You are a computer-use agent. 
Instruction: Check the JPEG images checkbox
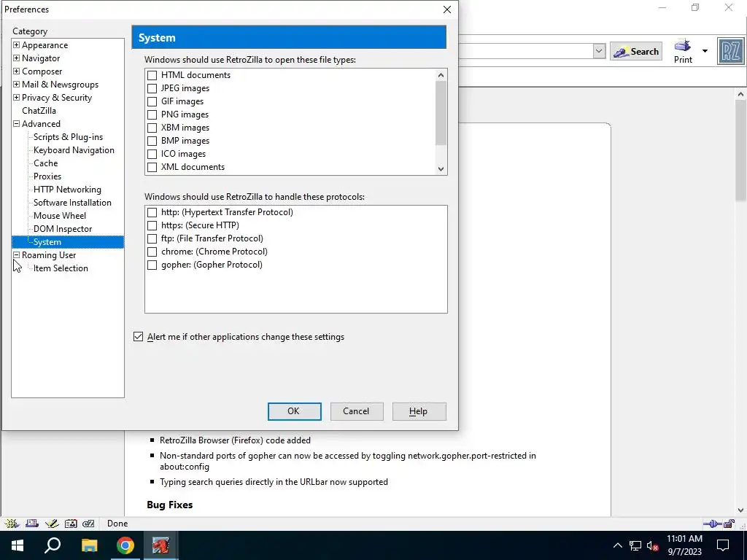152,88
